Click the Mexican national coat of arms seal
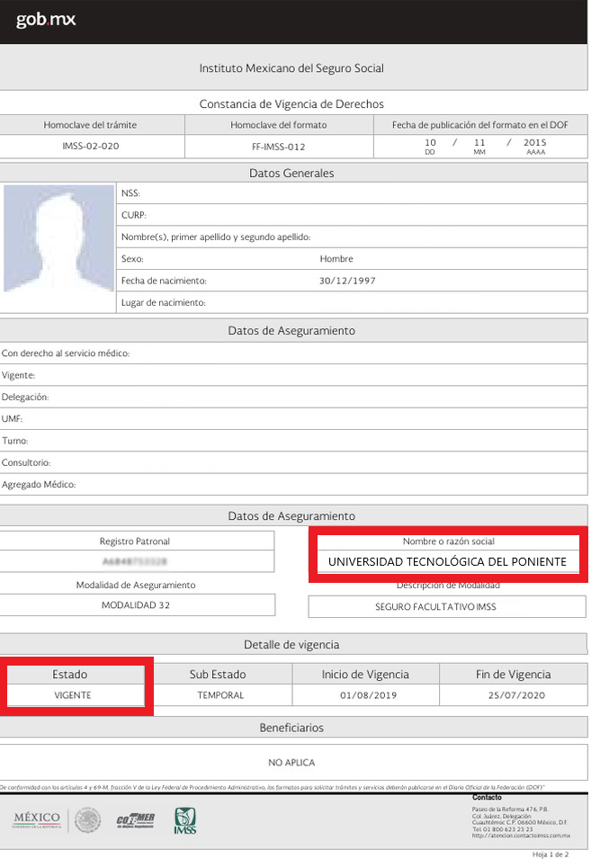591x868 pixels. coord(87,819)
